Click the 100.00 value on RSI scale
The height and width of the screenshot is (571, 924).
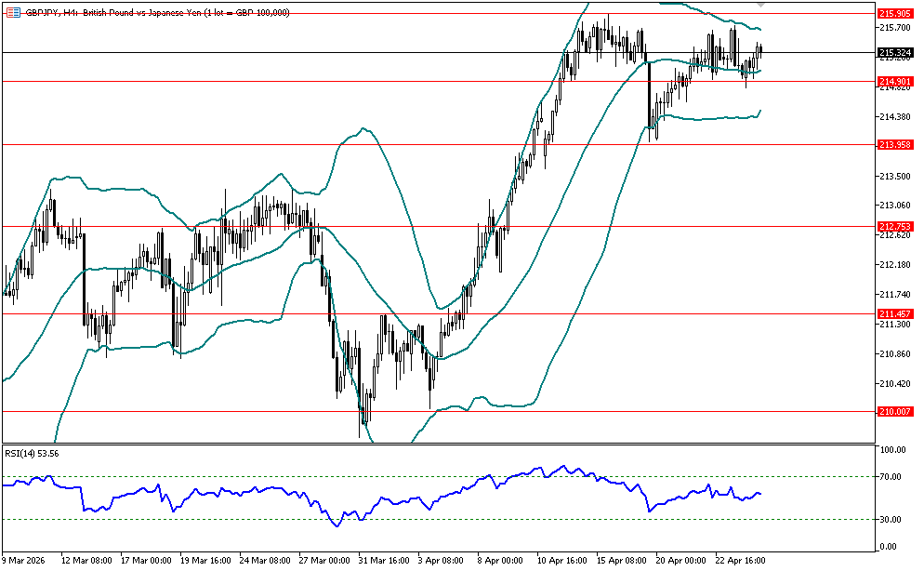tap(891, 450)
